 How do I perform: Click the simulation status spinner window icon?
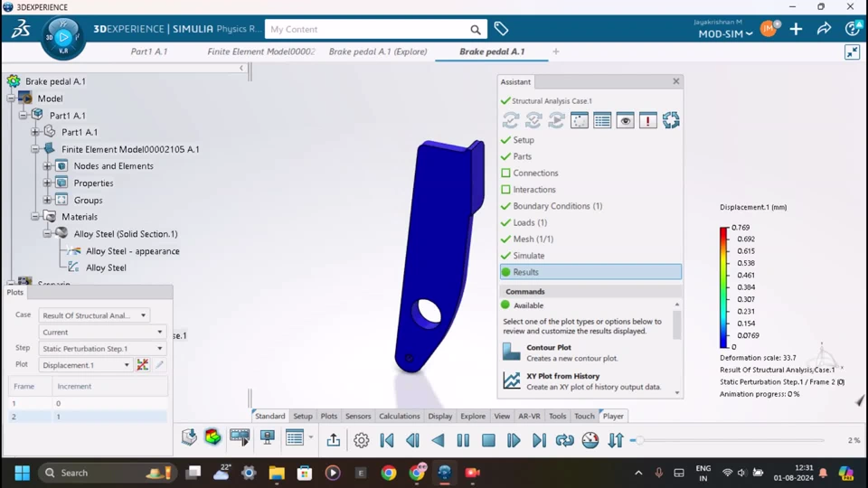tap(580, 120)
